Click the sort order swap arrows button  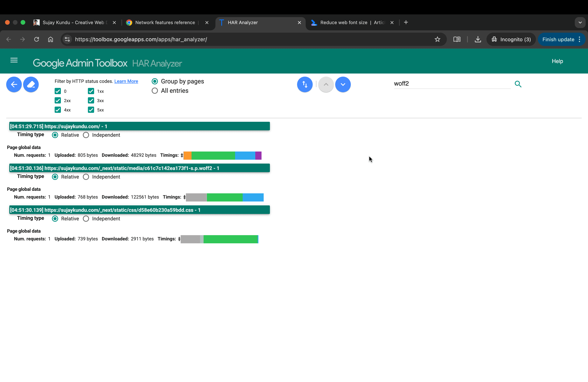coord(305,84)
